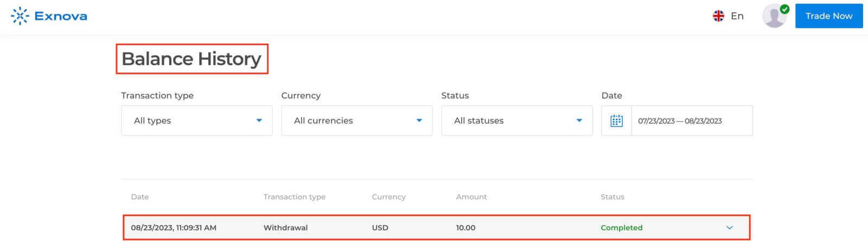Click the Trade Now button
Screen dimensions: 868x241
point(828,16)
